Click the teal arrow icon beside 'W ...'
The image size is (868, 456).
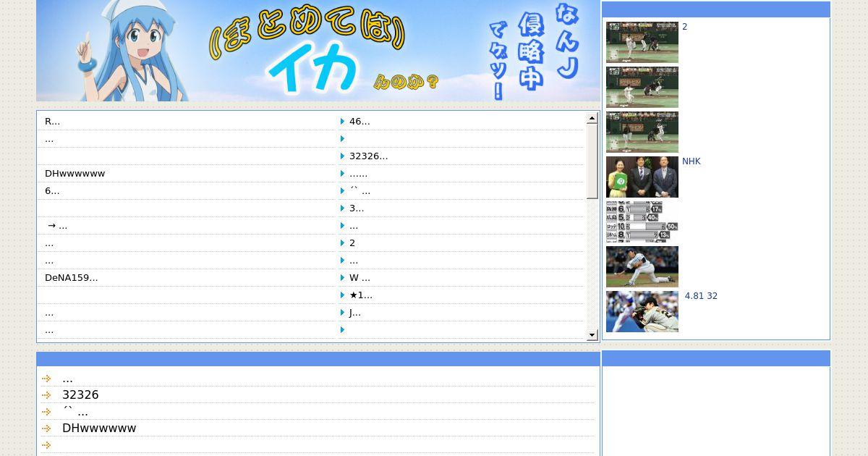click(342, 278)
